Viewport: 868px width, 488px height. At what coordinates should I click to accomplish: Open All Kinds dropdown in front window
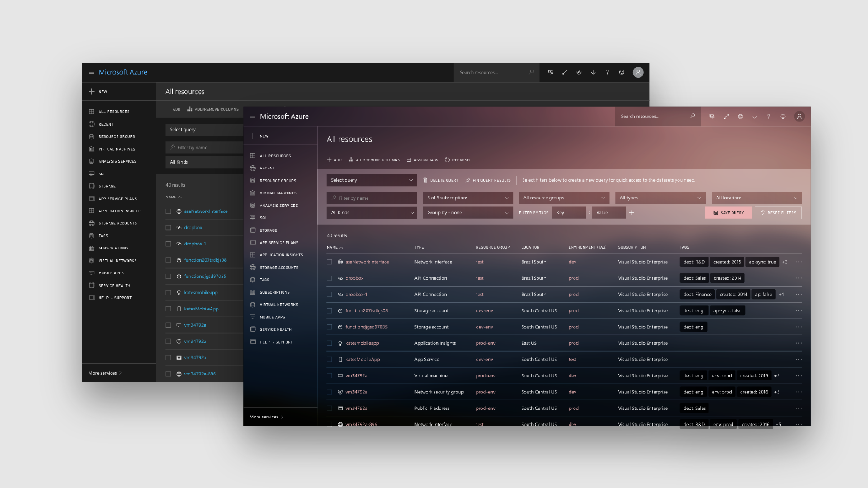[x=372, y=213]
